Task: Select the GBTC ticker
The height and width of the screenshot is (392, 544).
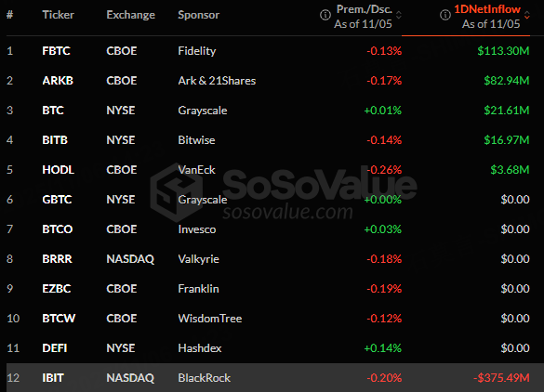Action: (x=57, y=200)
